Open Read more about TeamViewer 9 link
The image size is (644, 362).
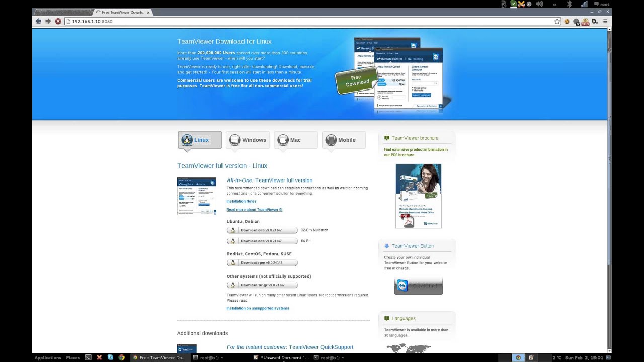tap(254, 210)
